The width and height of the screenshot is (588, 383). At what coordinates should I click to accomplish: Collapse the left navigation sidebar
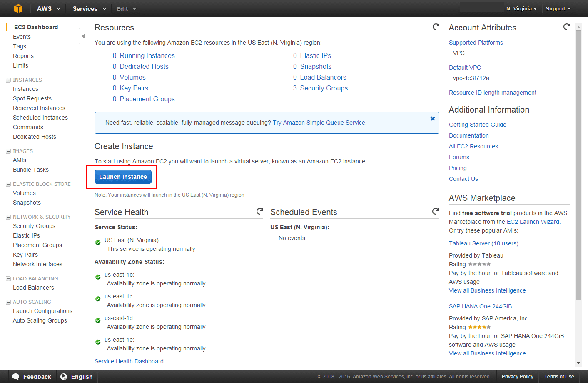[x=83, y=36]
